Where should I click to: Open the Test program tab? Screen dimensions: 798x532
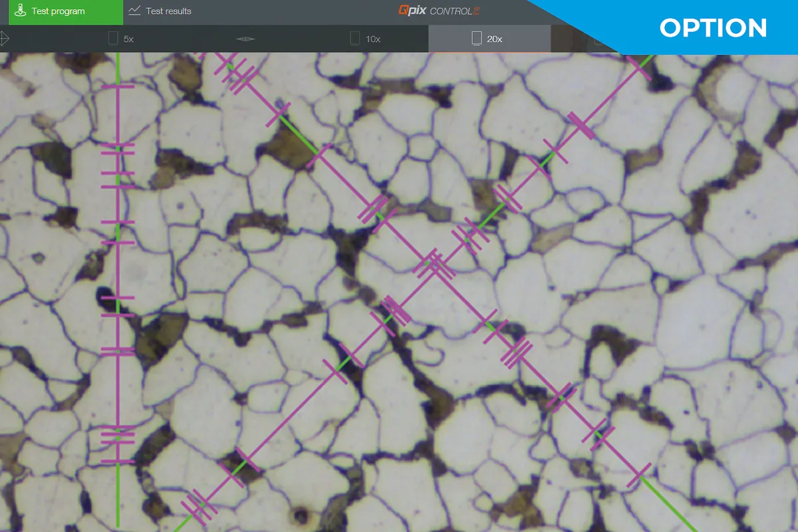click(59, 11)
